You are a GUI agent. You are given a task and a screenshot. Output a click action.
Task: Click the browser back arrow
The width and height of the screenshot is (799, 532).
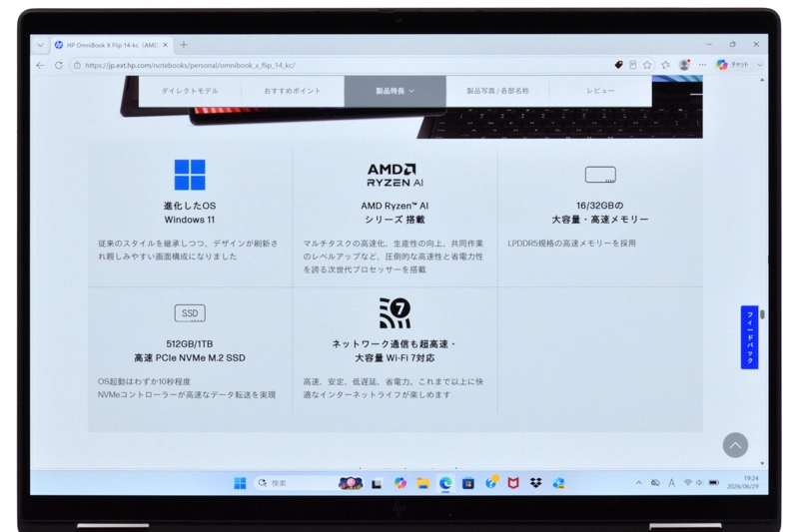[41, 65]
